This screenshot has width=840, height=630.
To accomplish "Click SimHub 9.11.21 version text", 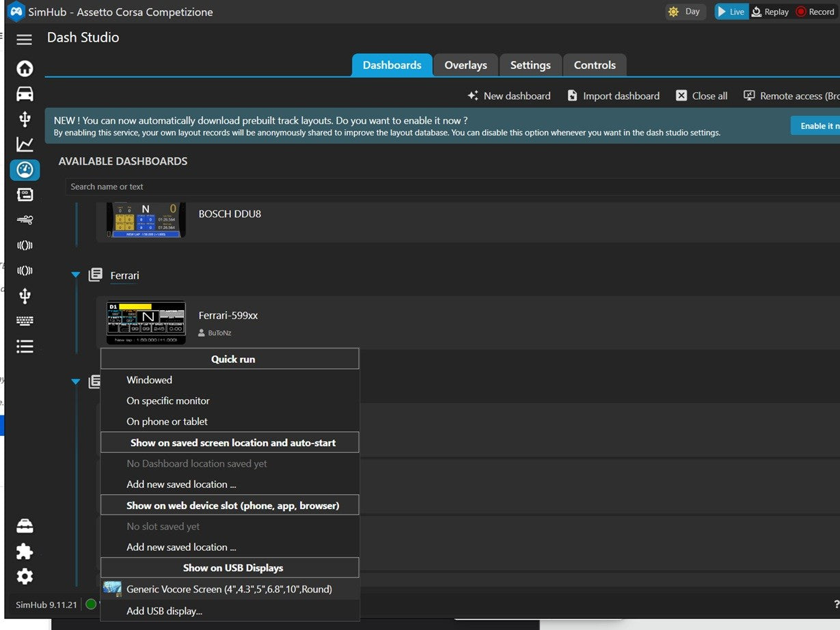I will click(46, 605).
